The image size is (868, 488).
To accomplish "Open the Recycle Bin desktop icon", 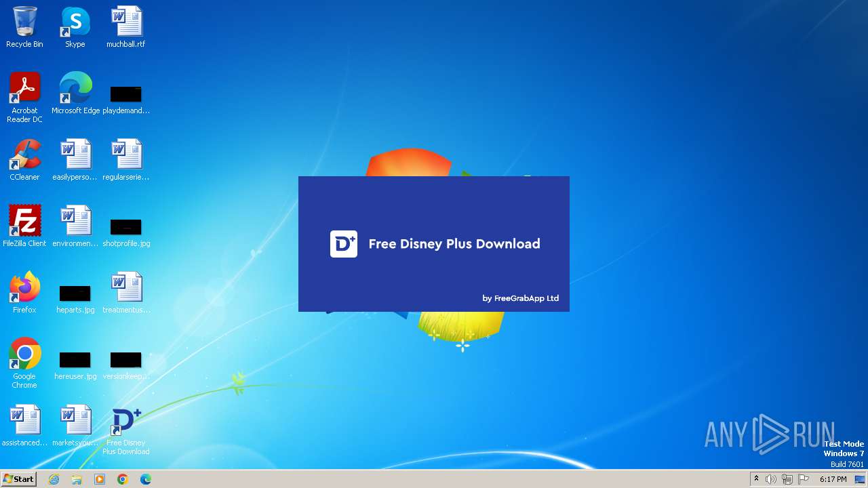I will (x=24, y=27).
